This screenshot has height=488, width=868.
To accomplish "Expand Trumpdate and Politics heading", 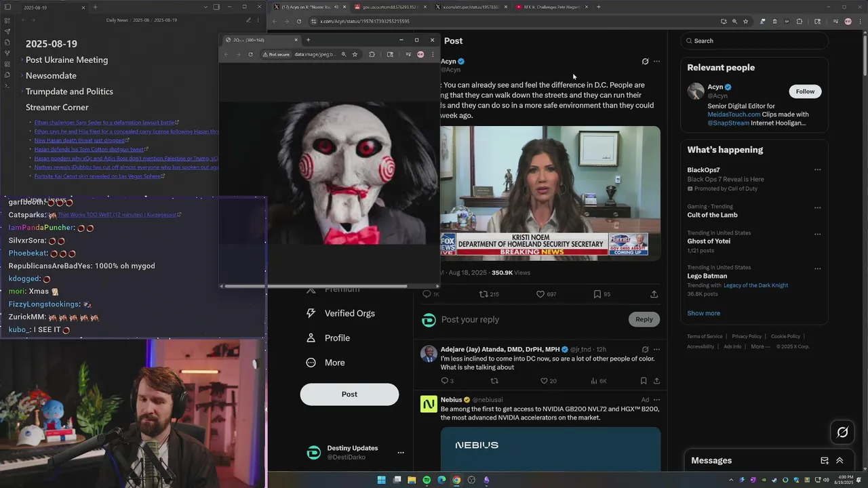I will coord(22,91).
